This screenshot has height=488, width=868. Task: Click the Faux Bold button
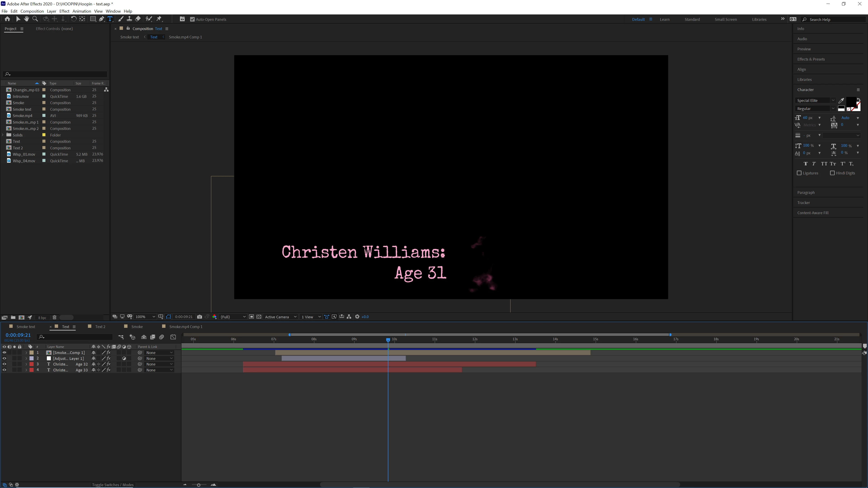[805, 164]
